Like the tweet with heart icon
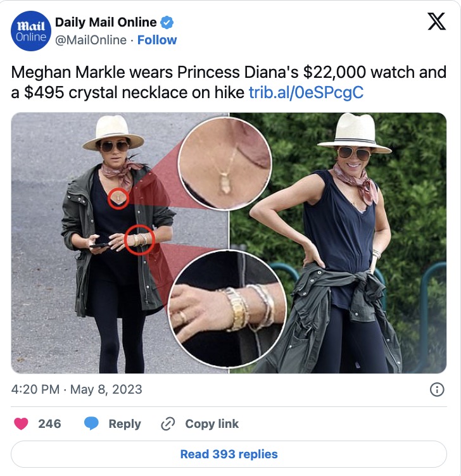This screenshot has height=476, width=461. (x=21, y=423)
